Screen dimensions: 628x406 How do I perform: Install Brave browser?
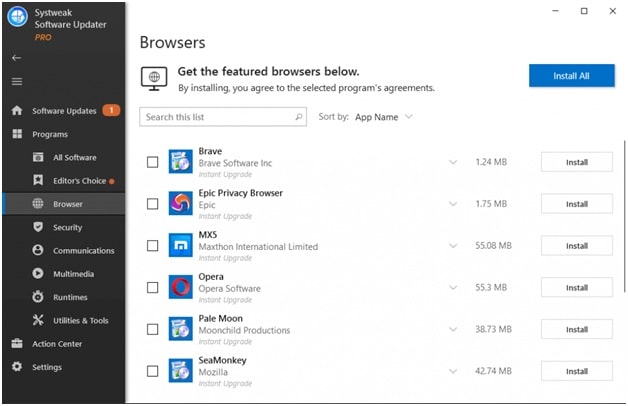tap(576, 162)
